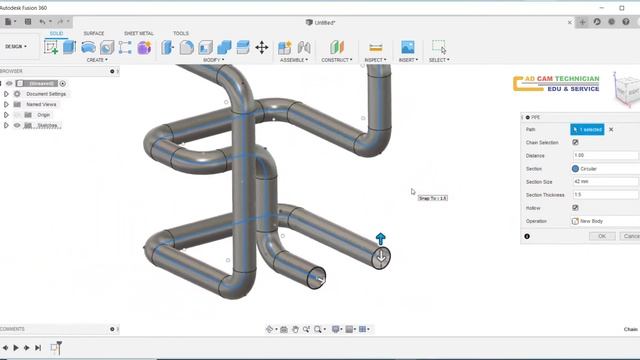The width and height of the screenshot is (640, 360).
Task: Open the Inspect dropdown menu
Action: [375, 60]
